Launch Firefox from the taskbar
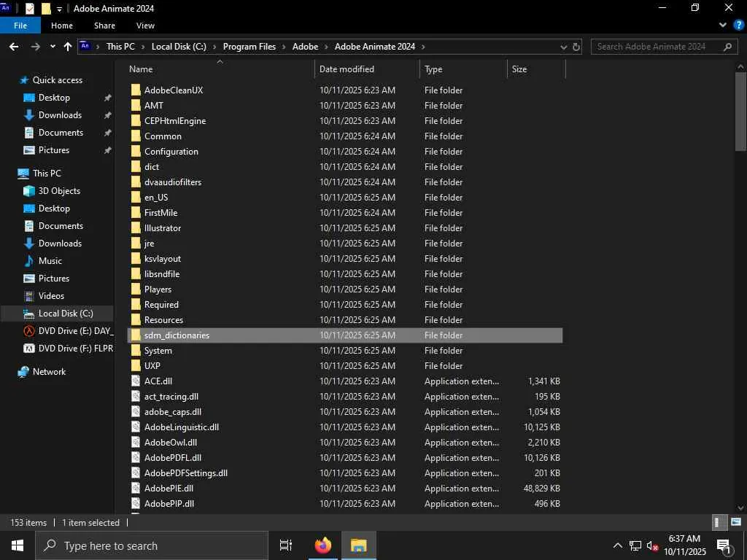This screenshot has width=747, height=560. (x=323, y=545)
